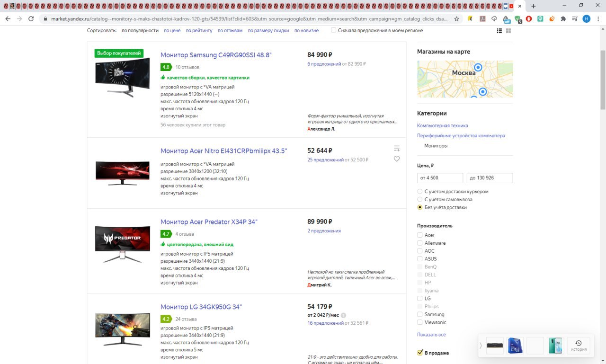This screenshot has height=364, width=606.
Task: Open the orange extension icon
Action: click(x=552, y=18)
